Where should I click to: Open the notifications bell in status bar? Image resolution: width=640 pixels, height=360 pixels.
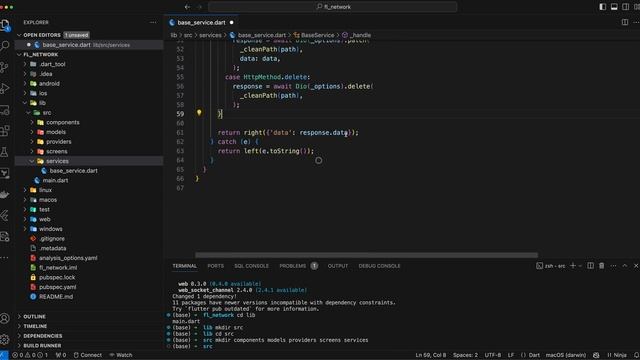(636, 355)
